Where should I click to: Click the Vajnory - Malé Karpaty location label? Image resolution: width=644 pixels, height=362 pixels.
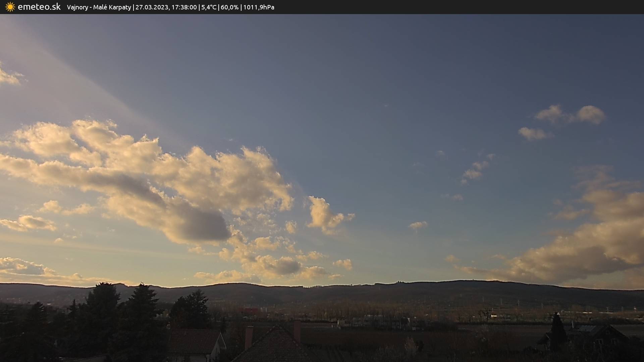[99, 7]
